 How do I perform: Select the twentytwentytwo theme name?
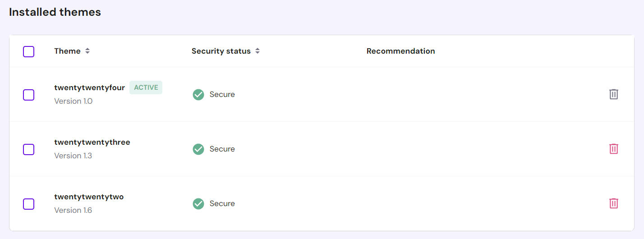[x=89, y=197]
